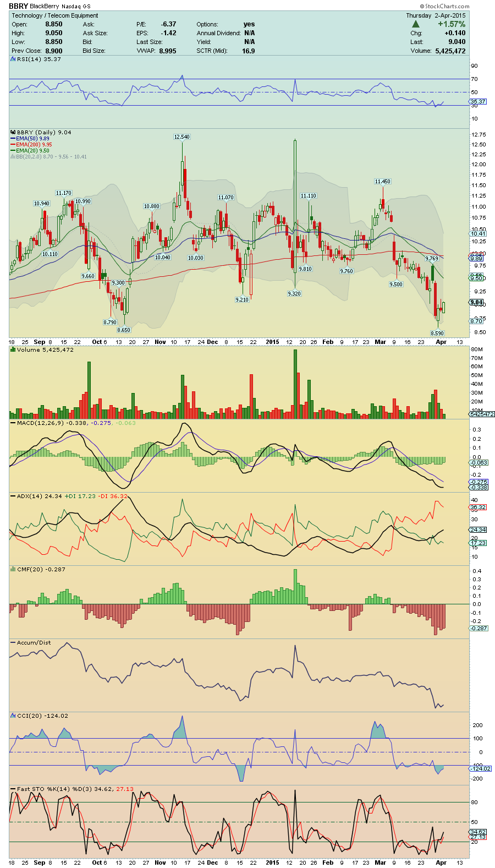Click the Fast STO %K(14) %D(3) label
This screenshot has width=495, height=868.
[x=56, y=789]
